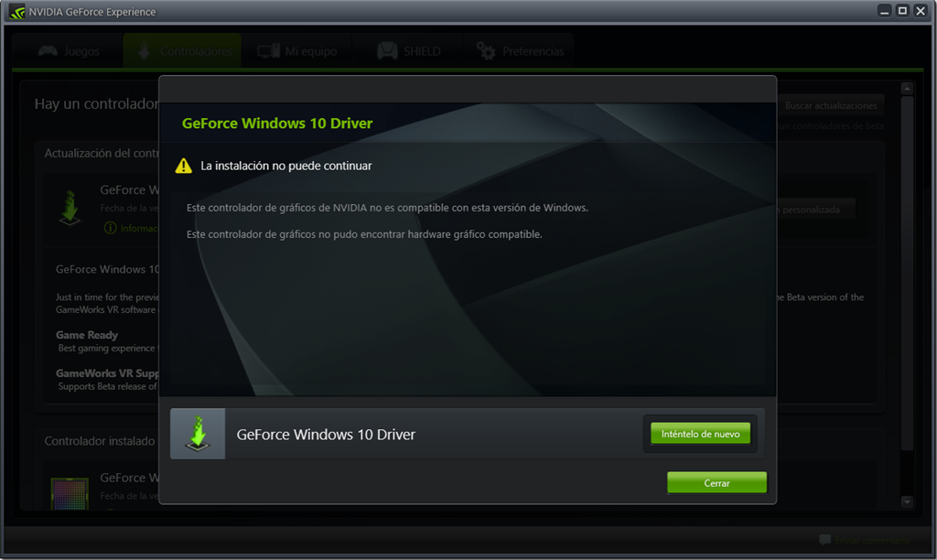Click the installed driver chip thumbnail
The image size is (937, 560).
pyautogui.click(x=70, y=494)
